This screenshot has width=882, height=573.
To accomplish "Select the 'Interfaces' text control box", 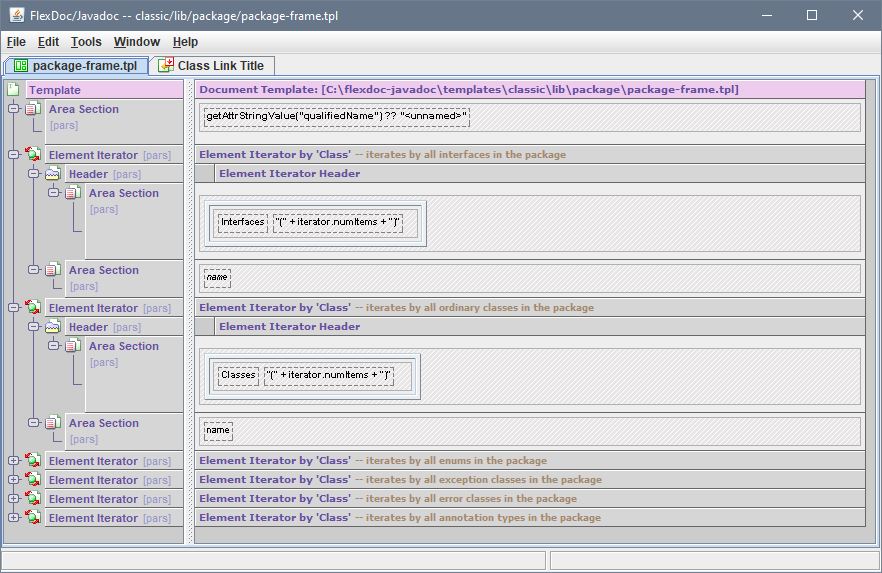I will pos(243,223).
